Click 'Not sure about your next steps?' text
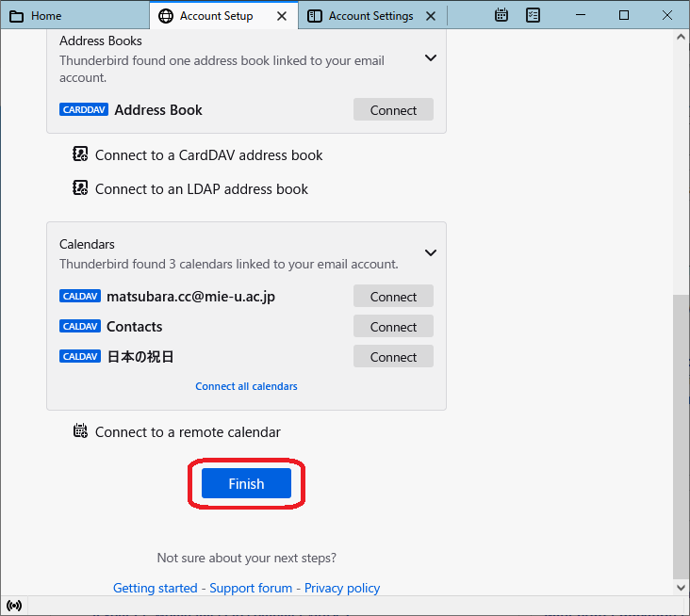 246,558
